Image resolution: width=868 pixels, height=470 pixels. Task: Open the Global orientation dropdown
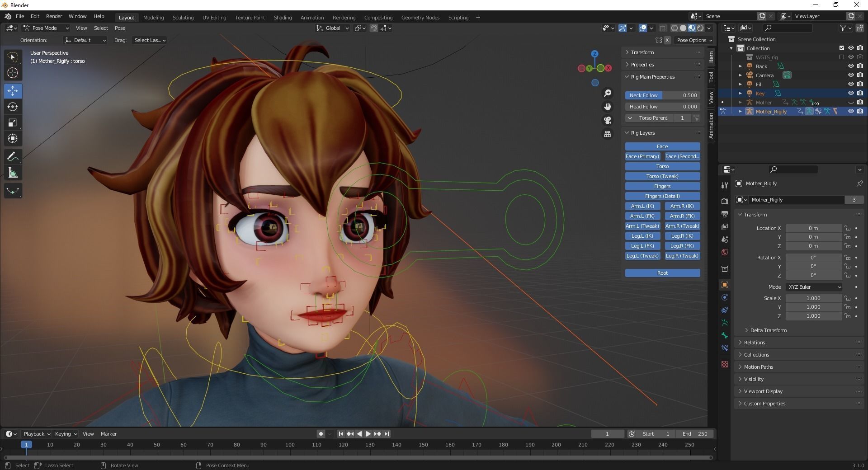(333, 28)
